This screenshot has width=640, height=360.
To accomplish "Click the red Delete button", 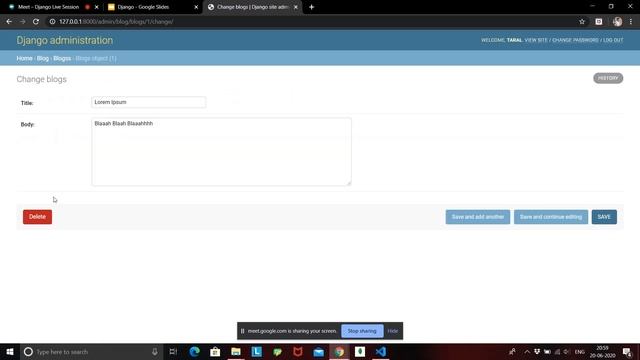I will click(37, 217).
